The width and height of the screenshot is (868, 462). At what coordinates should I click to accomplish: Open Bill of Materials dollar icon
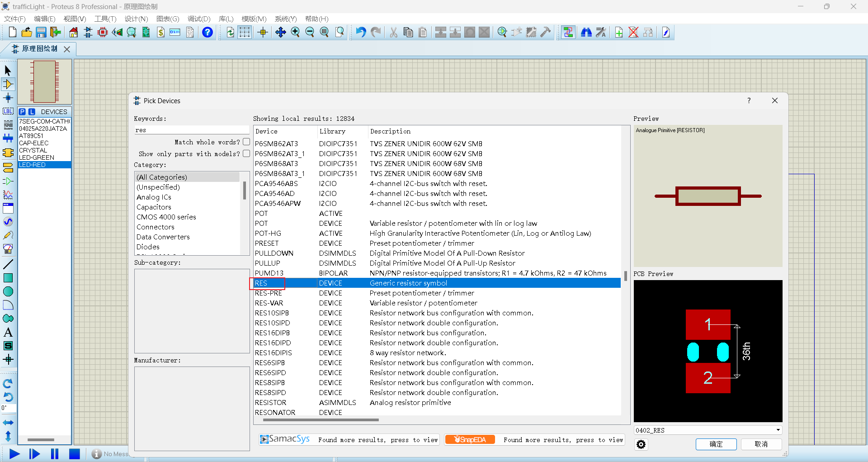[x=160, y=32]
